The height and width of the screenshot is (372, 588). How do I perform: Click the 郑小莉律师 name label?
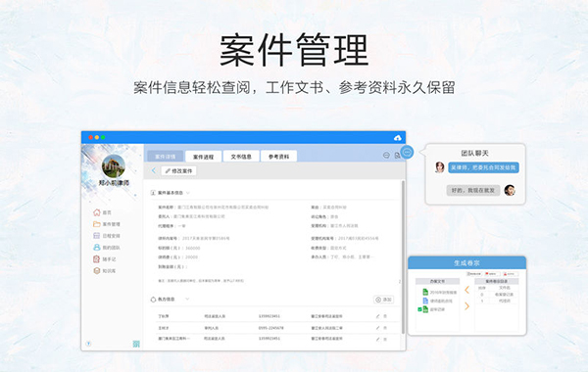tap(114, 183)
